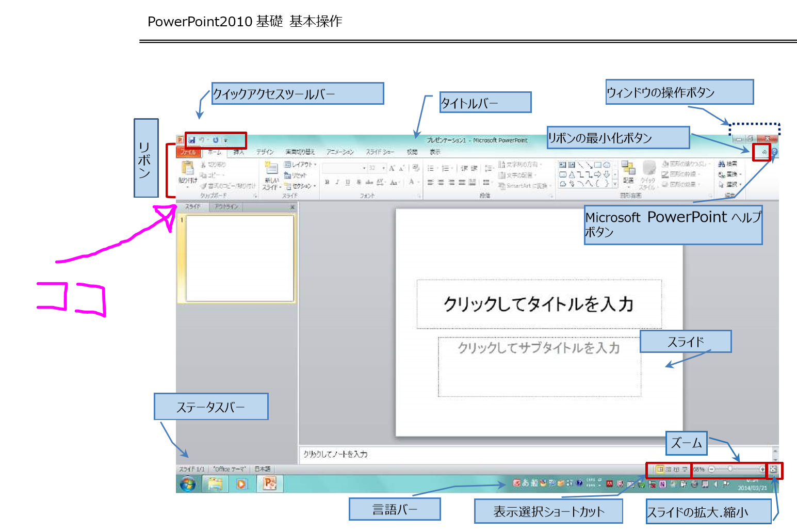This screenshot has width=797, height=532.
Task: Click SmartArt に変換 (Convert to SmartArt)
Action: 525,186
